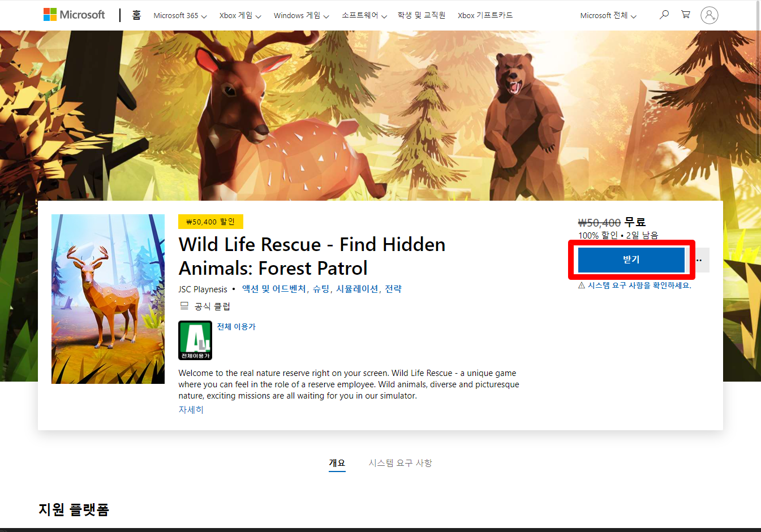Open the search magnifier icon
The image size is (761, 532).
coord(664,15)
